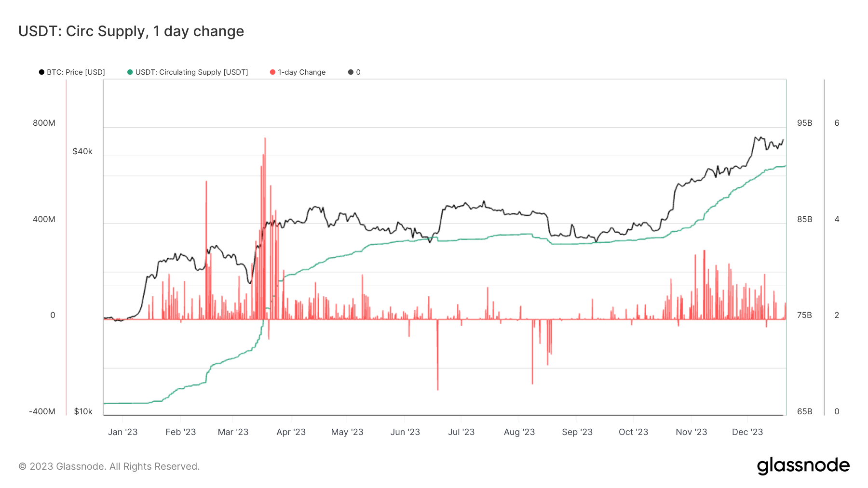Image resolution: width=868 pixels, height=488 pixels.
Task: Click the 95B supply axis label
Action: coord(804,123)
